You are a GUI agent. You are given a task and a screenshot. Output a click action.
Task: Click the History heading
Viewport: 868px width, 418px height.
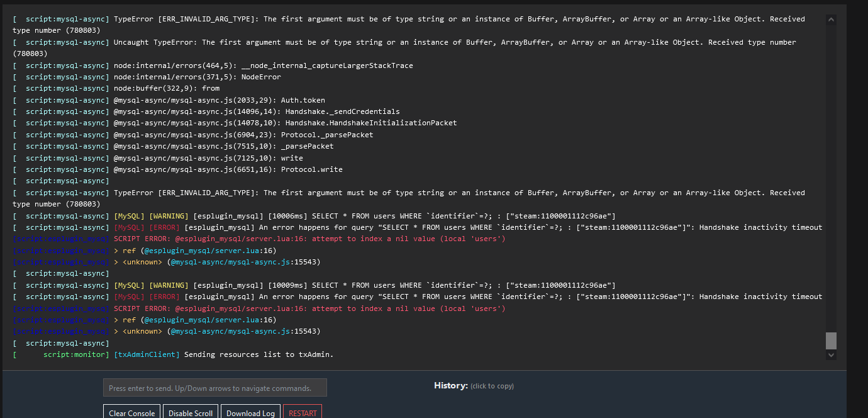(x=450, y=385)
